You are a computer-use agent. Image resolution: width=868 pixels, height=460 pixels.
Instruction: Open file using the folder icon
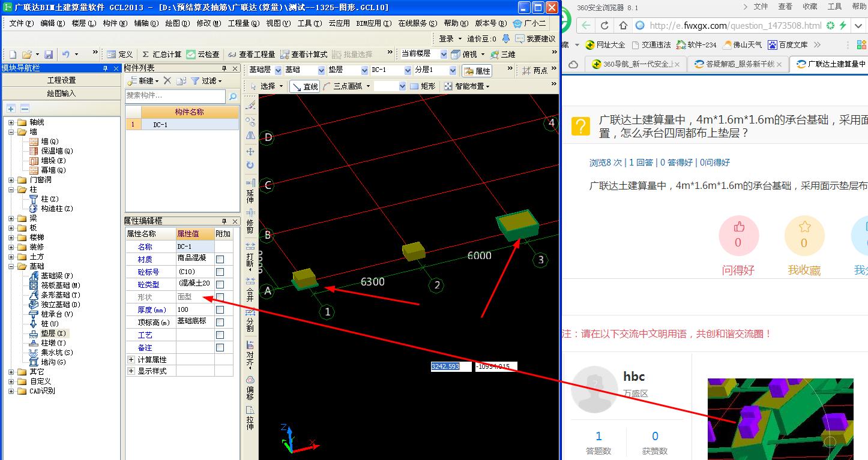pos(26,54)
